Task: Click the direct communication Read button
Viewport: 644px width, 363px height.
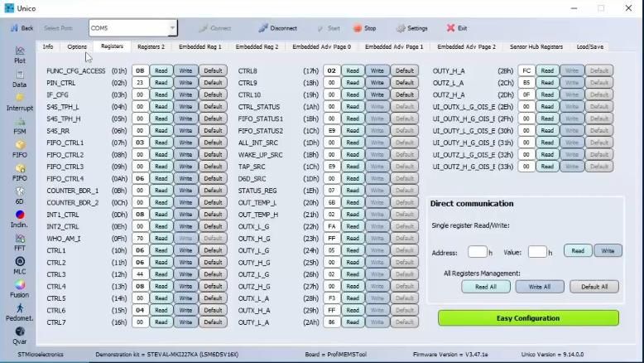Action: click(x=578, y=251)
